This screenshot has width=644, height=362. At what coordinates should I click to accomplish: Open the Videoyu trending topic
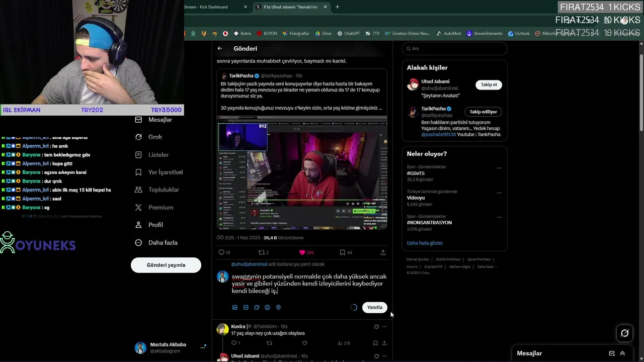coord(416,198)
